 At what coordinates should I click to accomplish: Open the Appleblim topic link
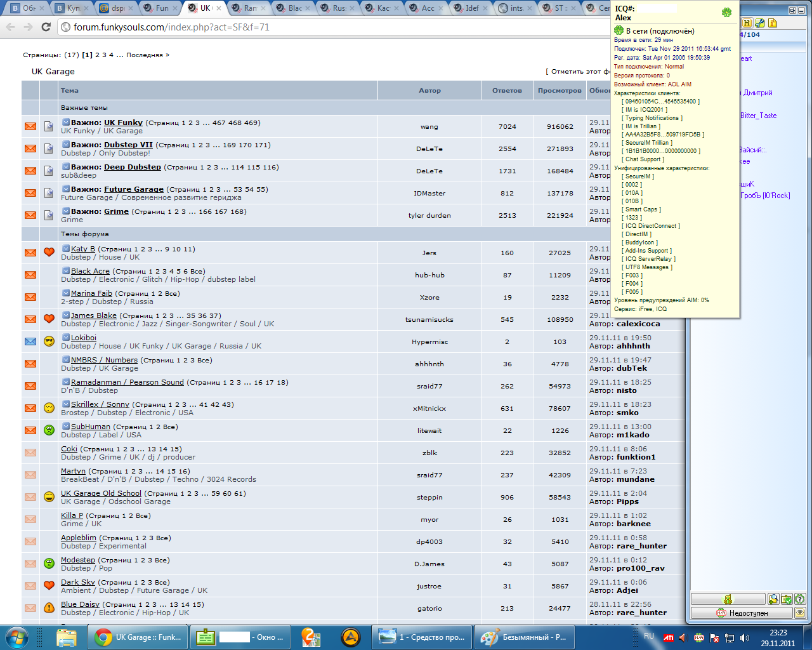79,538
